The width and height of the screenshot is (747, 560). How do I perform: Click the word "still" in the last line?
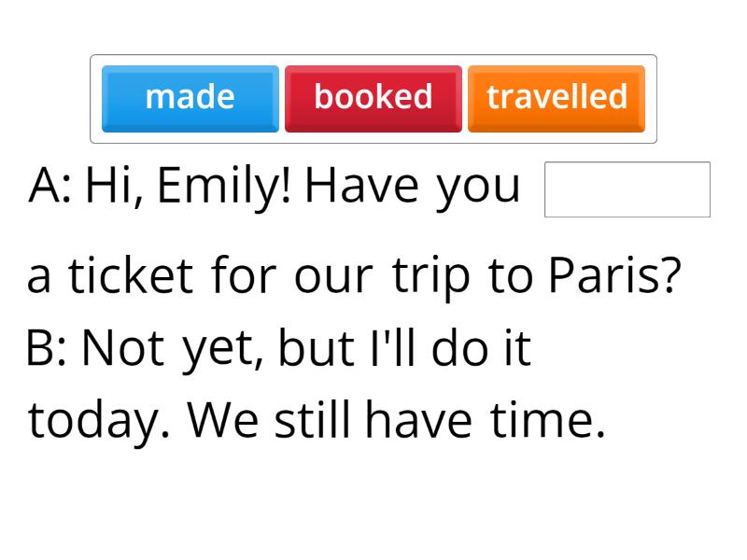(312, 422)
